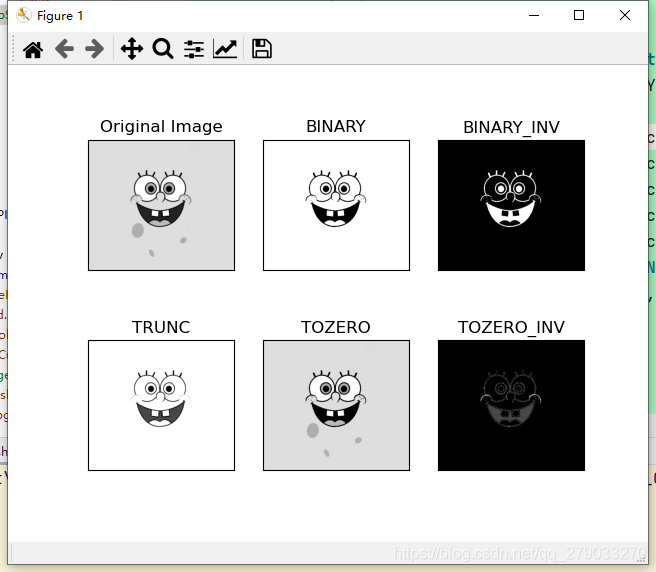Click the BINARY_INV threshold subplot
Screen dimensions: 656x572
point(511,205)
